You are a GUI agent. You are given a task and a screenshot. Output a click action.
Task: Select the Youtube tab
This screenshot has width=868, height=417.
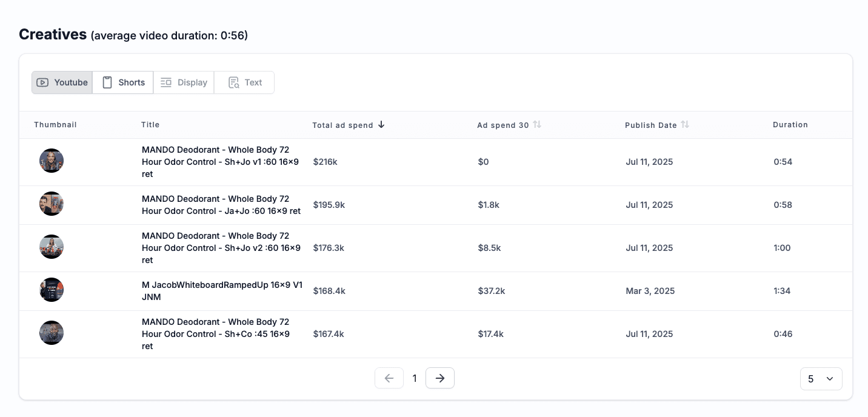62,82
